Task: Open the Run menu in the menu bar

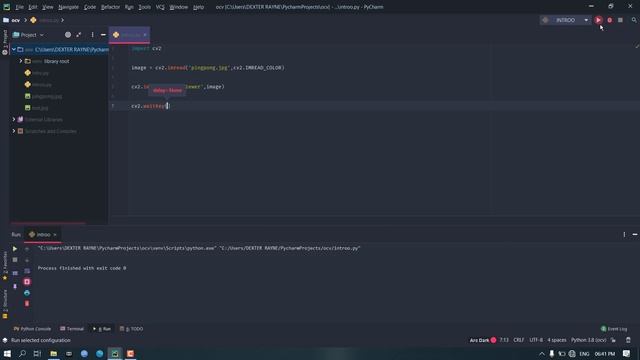Action: click(129, 7)
